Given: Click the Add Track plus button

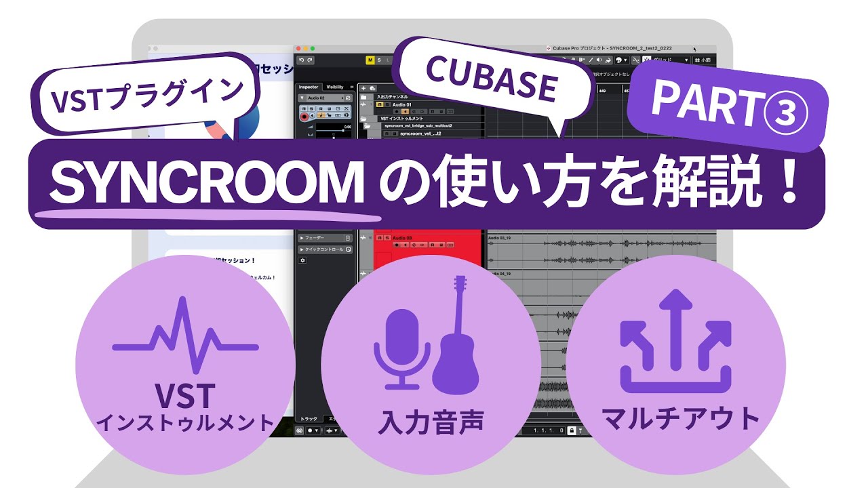Looking at the screenshot, I should 363,88.
